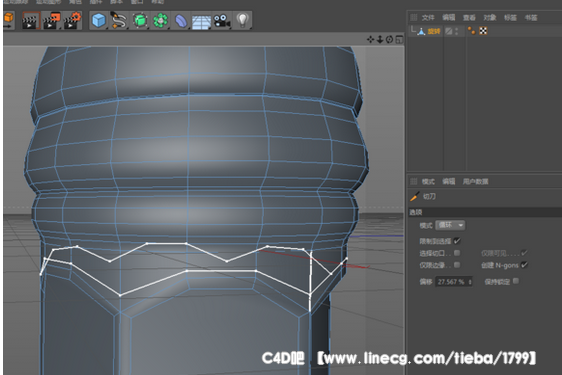Click the Lathe object triangle icon
Viewport: 562px width, 375px height.
(422, 32)
